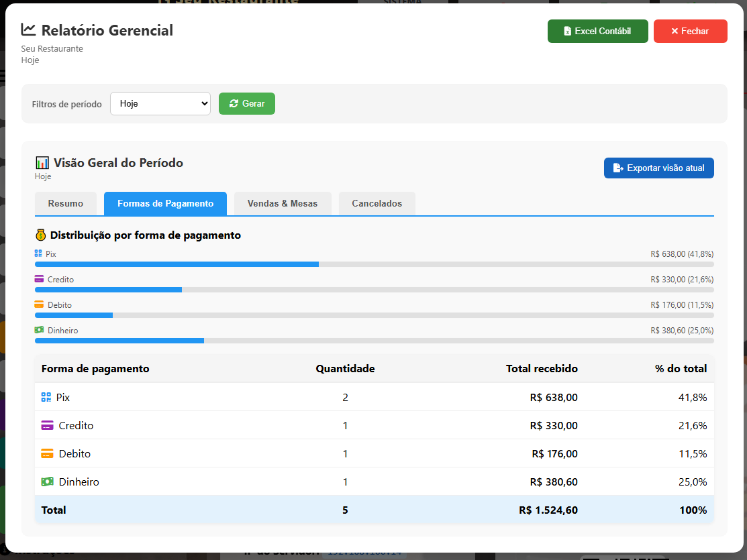Click 41,8% in the Pix table row
The height and width of the screenshot is (560, 747).
(693, 397)
